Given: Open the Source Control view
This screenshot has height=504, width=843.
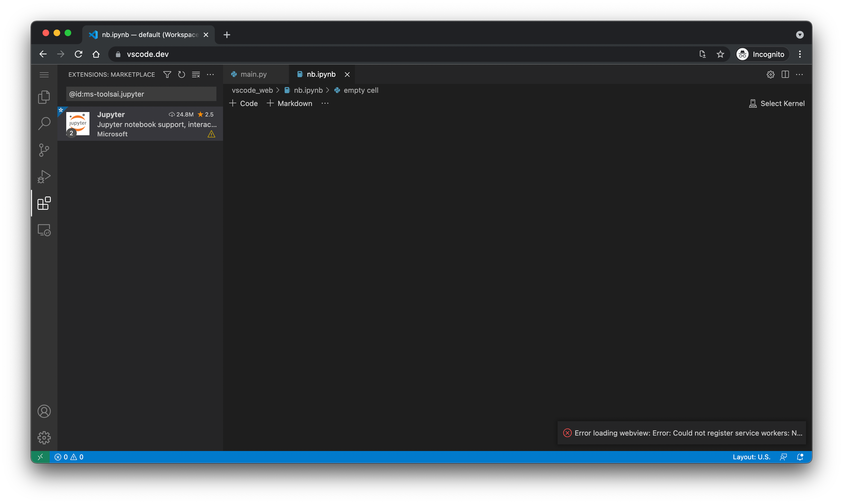Looking at the screenshot, I should coord(44,150).
